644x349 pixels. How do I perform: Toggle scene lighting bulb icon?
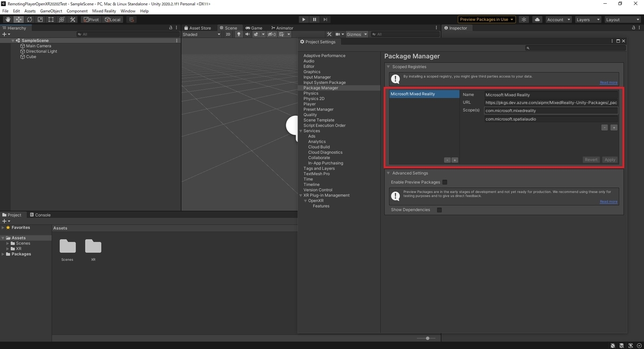(239, 34)
